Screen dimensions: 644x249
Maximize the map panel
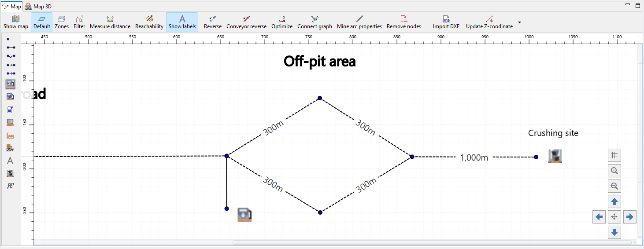coord(637,6)
